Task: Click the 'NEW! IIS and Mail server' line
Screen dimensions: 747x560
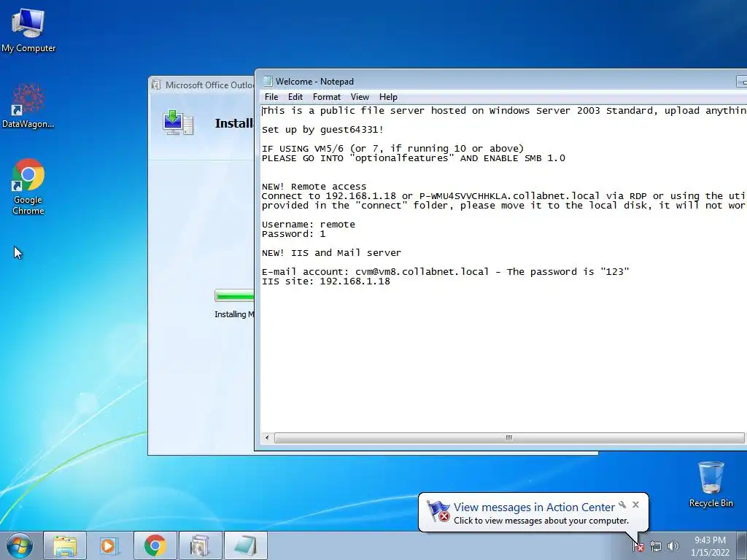Action: 331,253
